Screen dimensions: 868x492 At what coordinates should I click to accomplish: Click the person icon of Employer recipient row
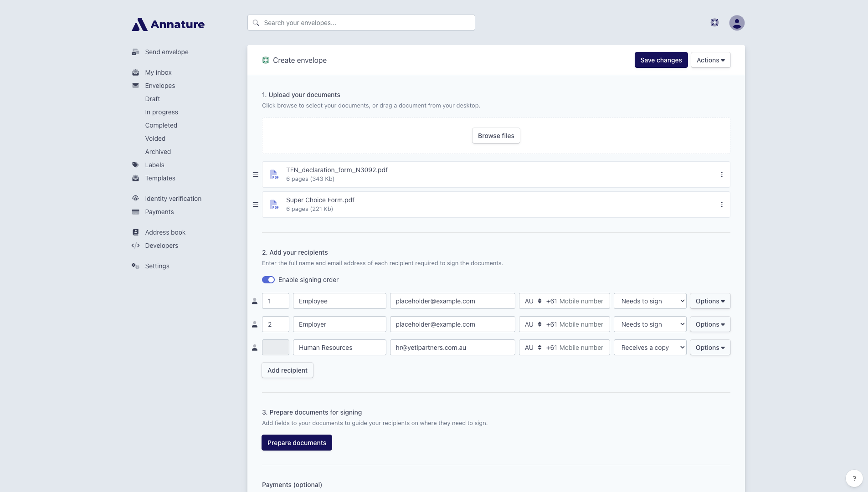tap(255, 324)
